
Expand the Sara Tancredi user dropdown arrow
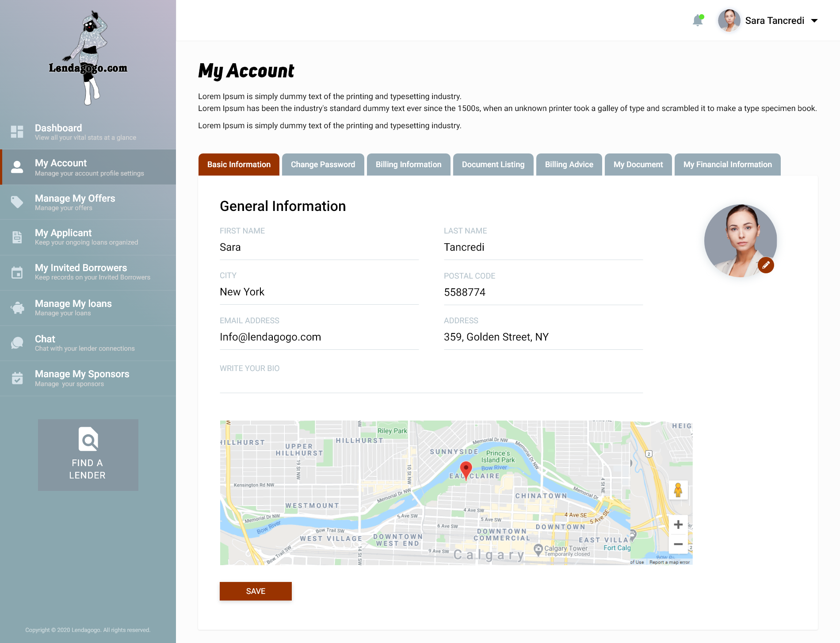click(x=814, y=21)
